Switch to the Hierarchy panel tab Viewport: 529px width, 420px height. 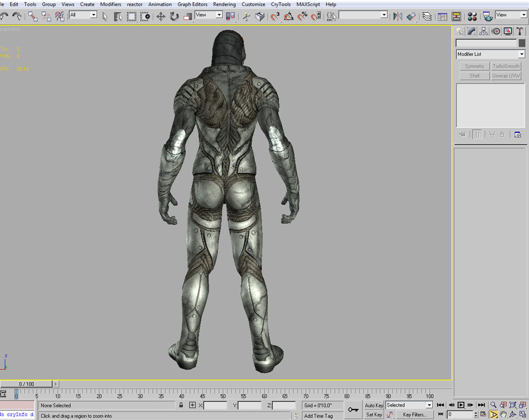click(484, 32)
